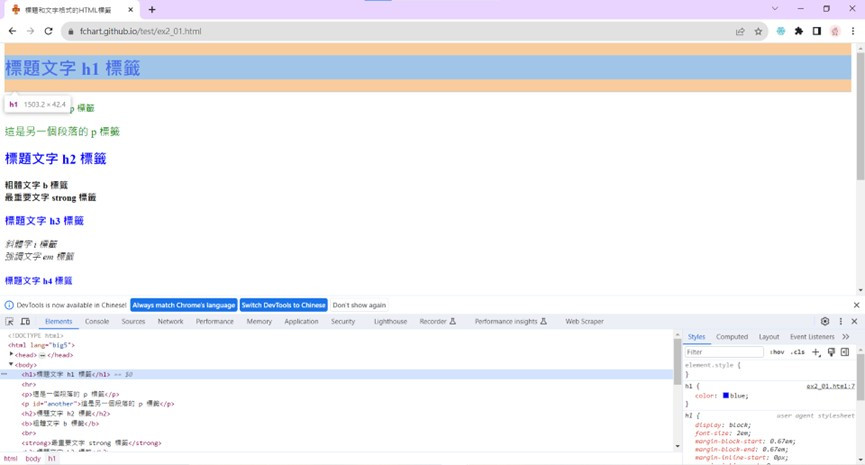Image resolution: width=865 pixels, height=465 pixels.
Task: Click the h1 breadcrumb
Action: (52, 459)
